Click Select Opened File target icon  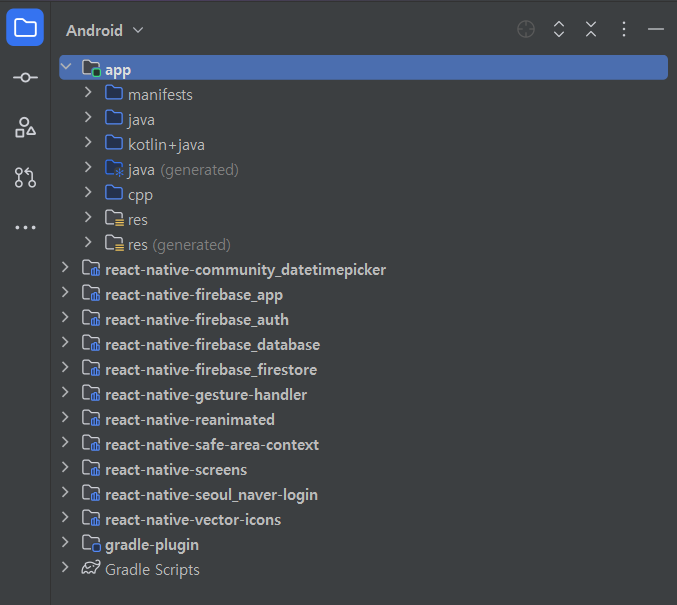pos(526,29)
